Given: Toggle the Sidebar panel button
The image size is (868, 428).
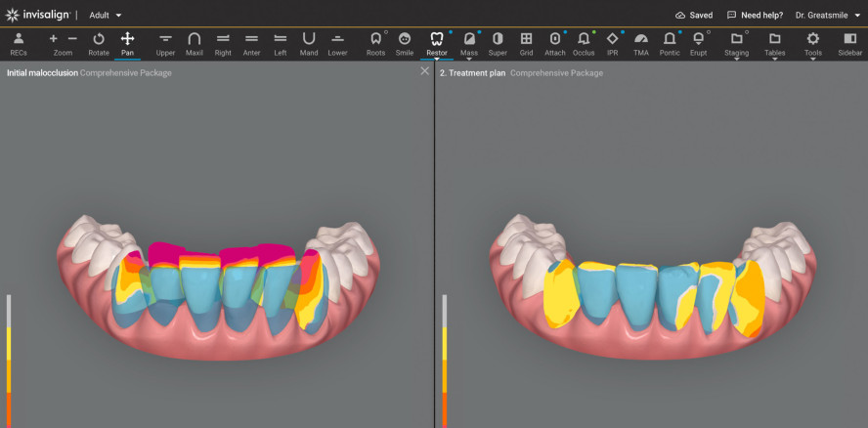Looking at the screenshot, I should [849, 43].
